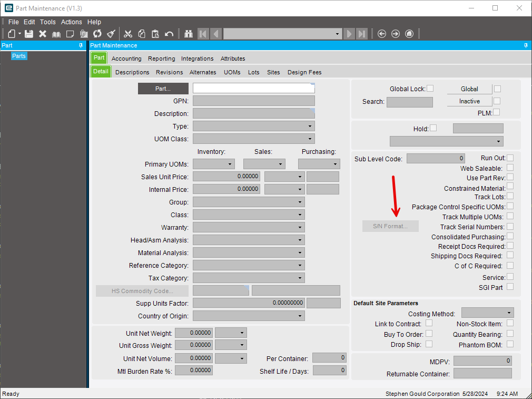Click the Home circle icon
The width and height of the screenshot is (532, 399).
pyautogui.click(x=409, y=34)
